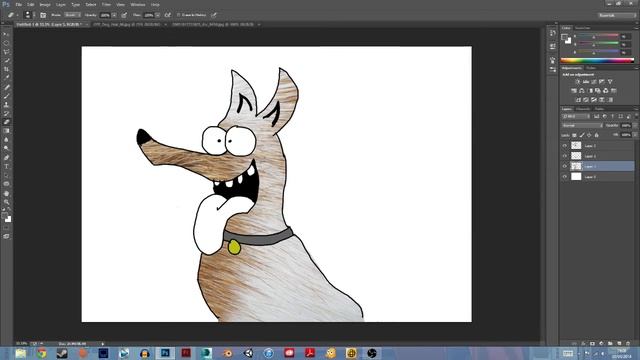This screenshot has height=360, width=640.
Task: Select the Clone Stamp tool
Action: [x=6, y=104]
